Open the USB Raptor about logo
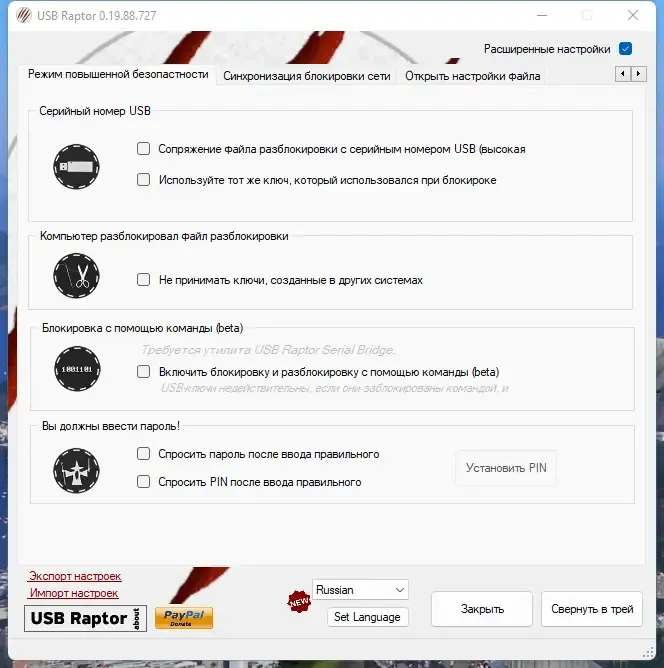This screenshot has width=664, height=668. click(x=86, y=618)
